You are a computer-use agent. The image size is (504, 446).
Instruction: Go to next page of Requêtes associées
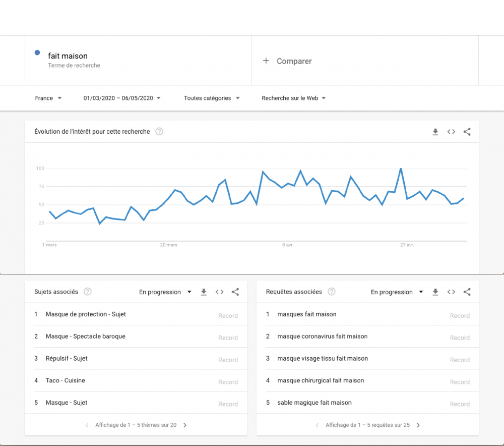[418, 425]
